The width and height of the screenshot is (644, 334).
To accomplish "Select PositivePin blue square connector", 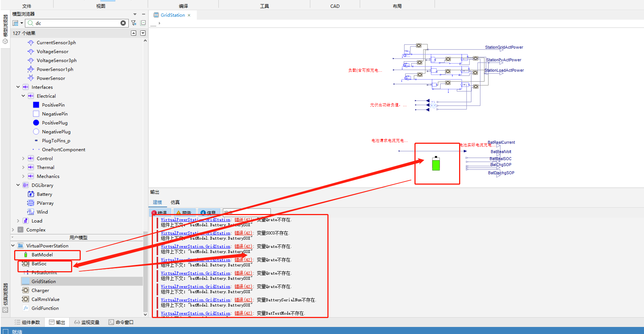I will [36, 105].
